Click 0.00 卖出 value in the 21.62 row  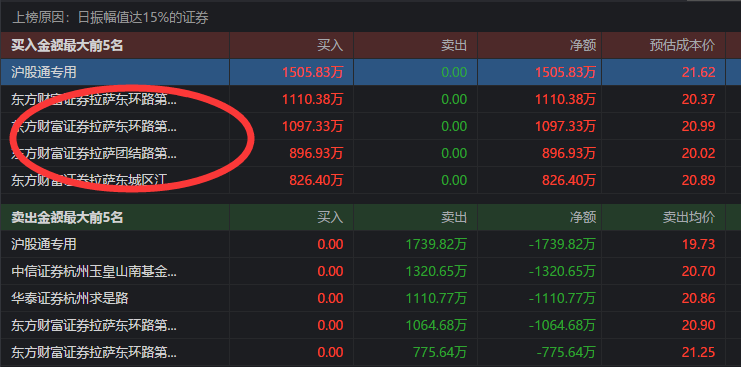coord(454,72)
